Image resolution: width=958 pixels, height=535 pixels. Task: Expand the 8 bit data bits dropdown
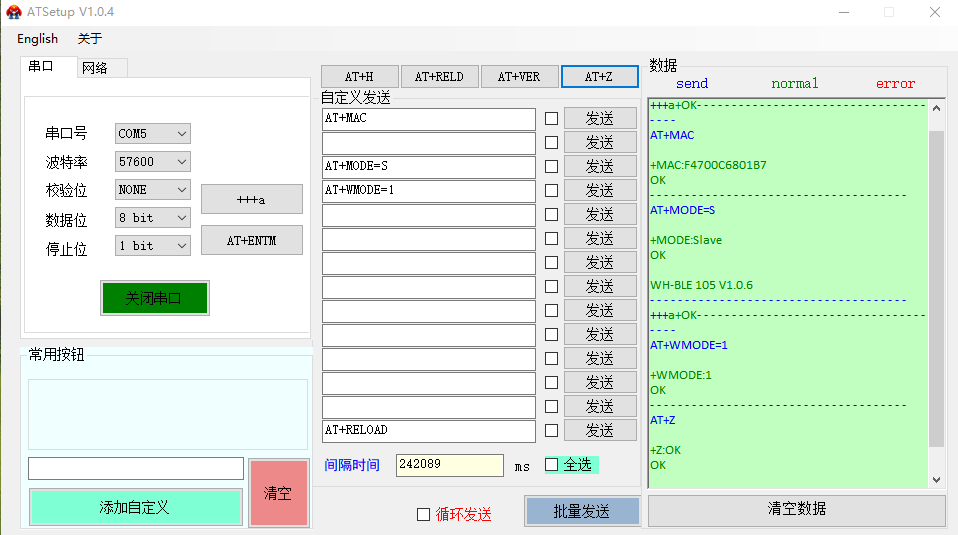[152, 218]
